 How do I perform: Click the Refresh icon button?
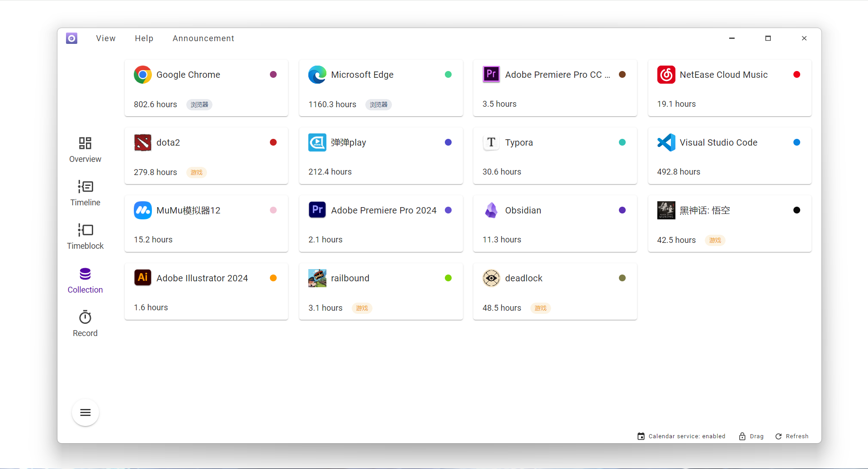pyautogui.click(x=778, y=436)
